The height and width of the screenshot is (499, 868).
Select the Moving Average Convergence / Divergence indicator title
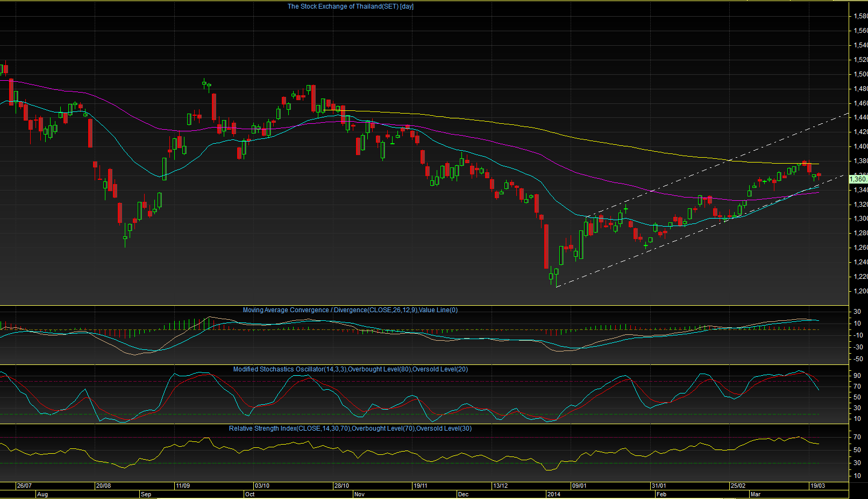[x=350, y=310]
